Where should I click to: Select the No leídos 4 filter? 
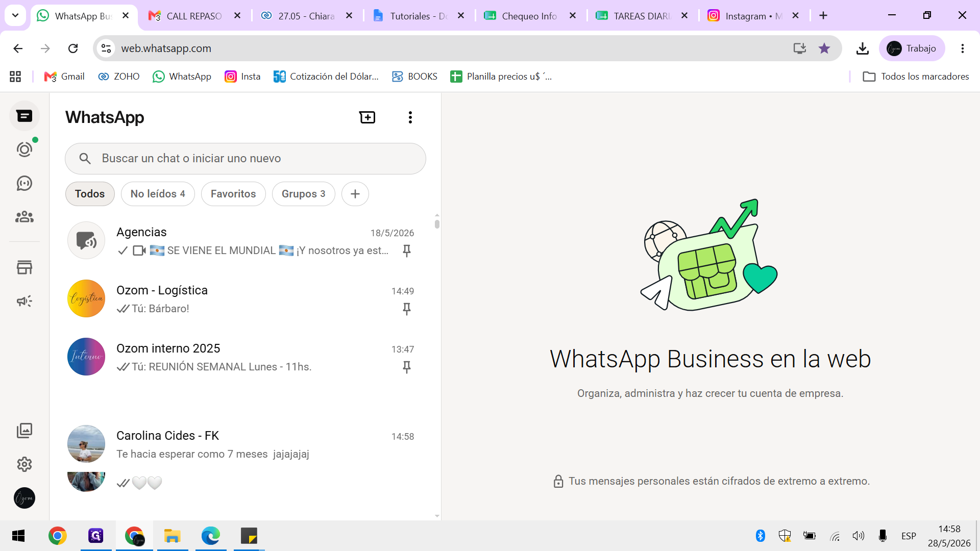tap(158, 194)
